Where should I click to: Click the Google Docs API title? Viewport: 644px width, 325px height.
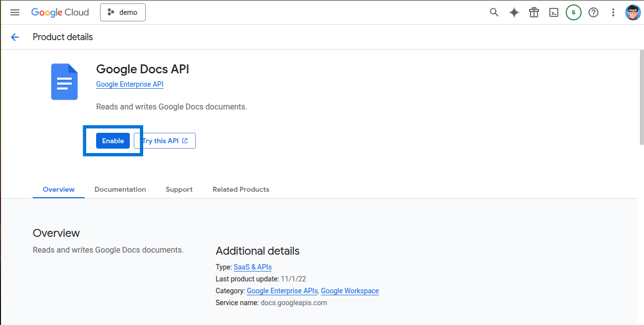[143, 69]
